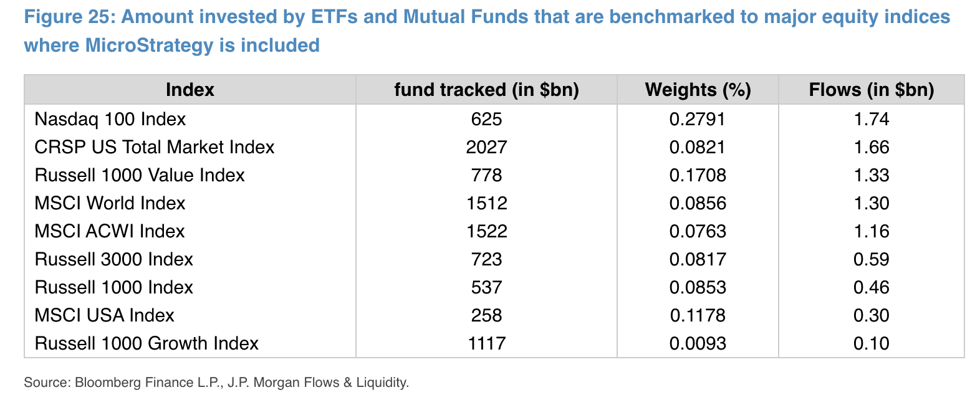Select the MSCI USA Index cell
Image resolution: width=980 pixels, height=405 pixels.
coord(105,315)
